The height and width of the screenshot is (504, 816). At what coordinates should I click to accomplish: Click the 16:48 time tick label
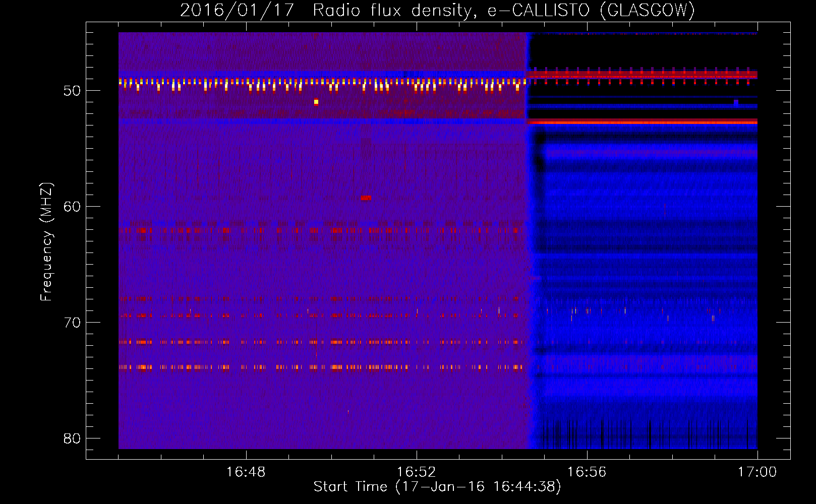coord(246,472)
